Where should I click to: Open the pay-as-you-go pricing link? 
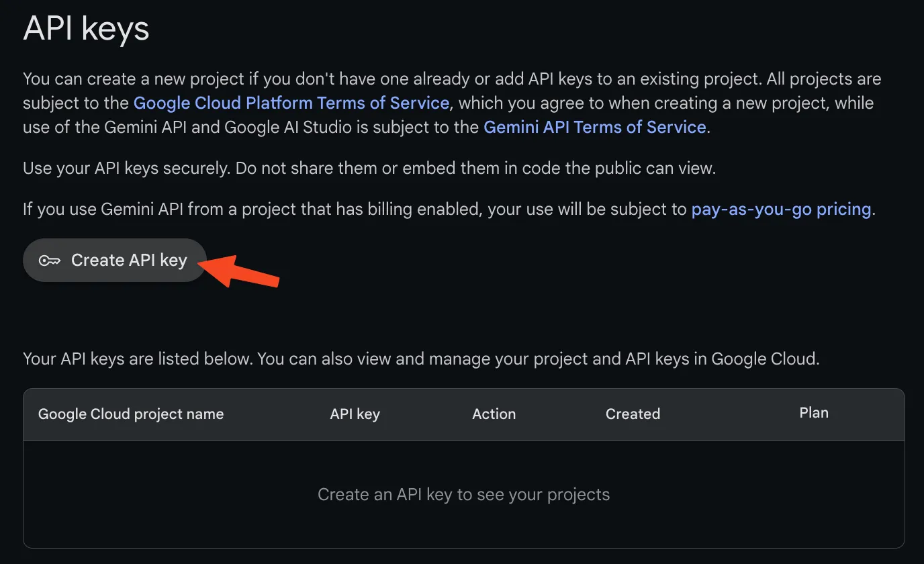click(x=782, y=209)
